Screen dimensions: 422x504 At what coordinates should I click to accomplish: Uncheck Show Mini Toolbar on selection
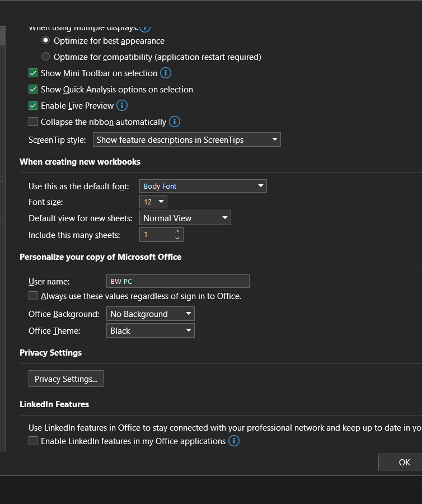coord(33,73)
